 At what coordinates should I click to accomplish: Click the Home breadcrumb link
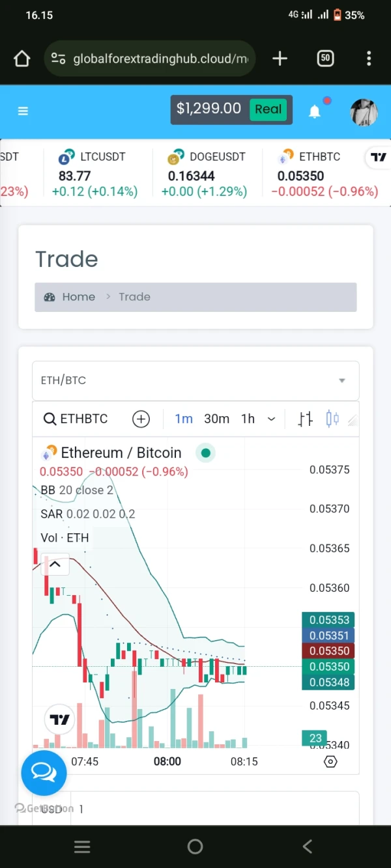point(78,297)
